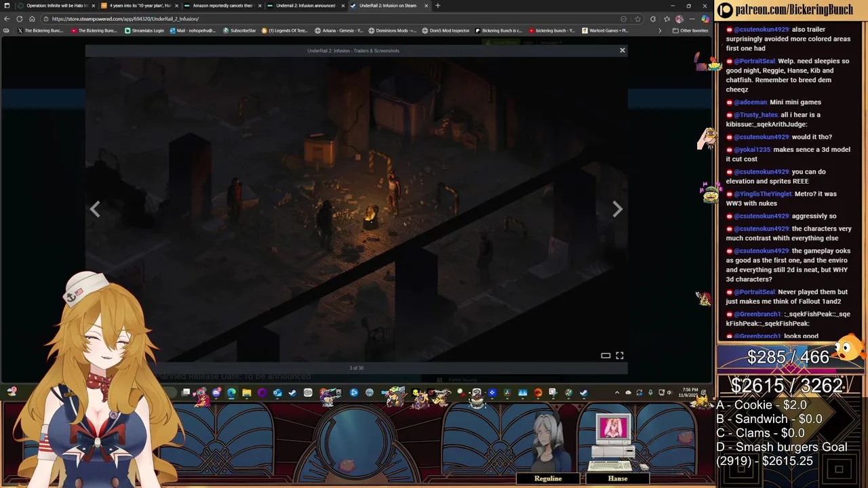
Task: Open new browser tab
Action: (437, 5)
